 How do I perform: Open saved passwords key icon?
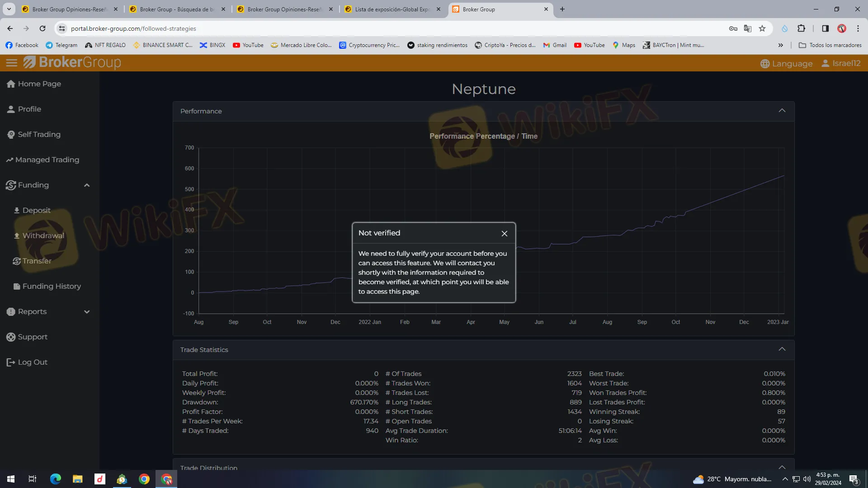coord(733,28)
